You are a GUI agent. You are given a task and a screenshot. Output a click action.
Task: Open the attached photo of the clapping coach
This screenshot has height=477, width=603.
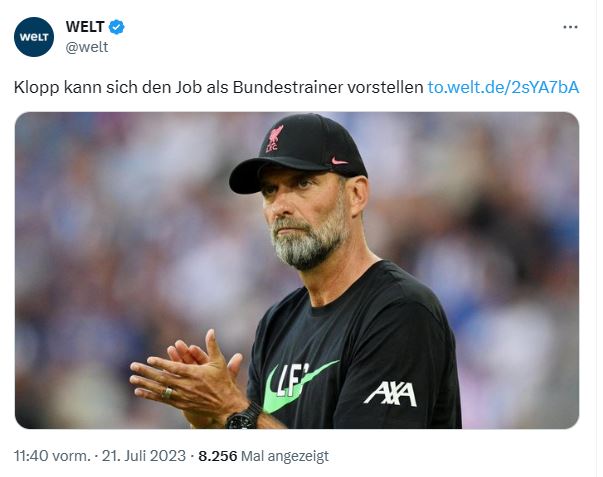(297, 270)
